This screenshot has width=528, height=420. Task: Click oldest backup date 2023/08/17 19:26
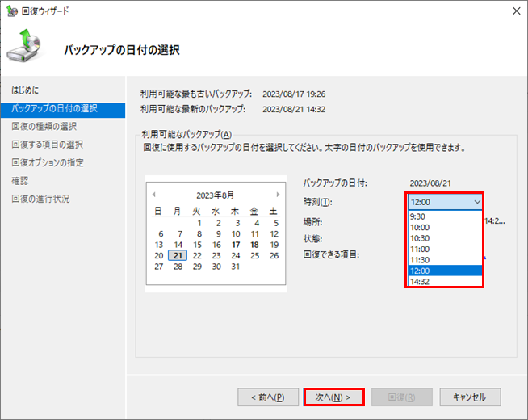294,94
